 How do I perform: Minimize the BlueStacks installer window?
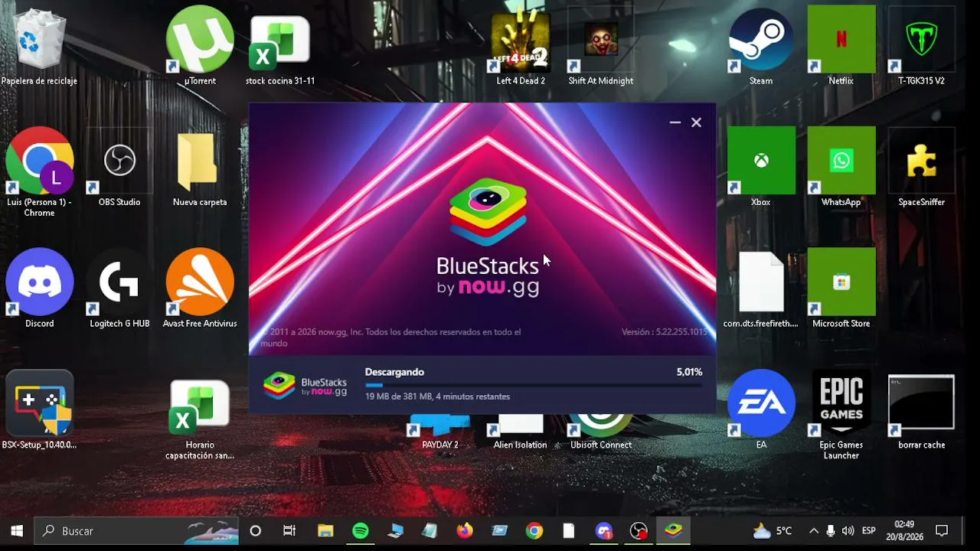(675, 122)
